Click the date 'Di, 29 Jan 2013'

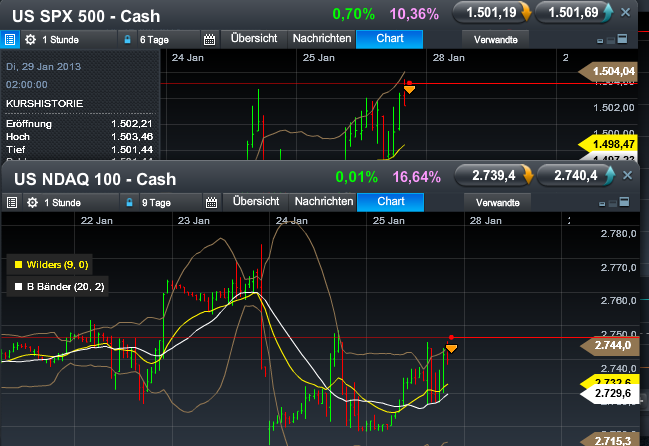coord(43,67)
